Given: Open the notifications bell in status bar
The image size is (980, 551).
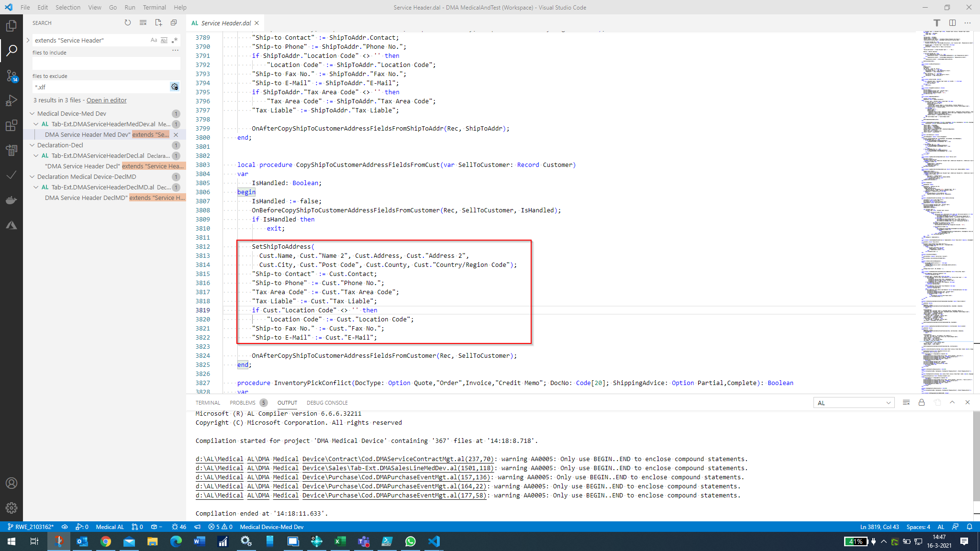Looking at the screenshot, I should 969,527.
